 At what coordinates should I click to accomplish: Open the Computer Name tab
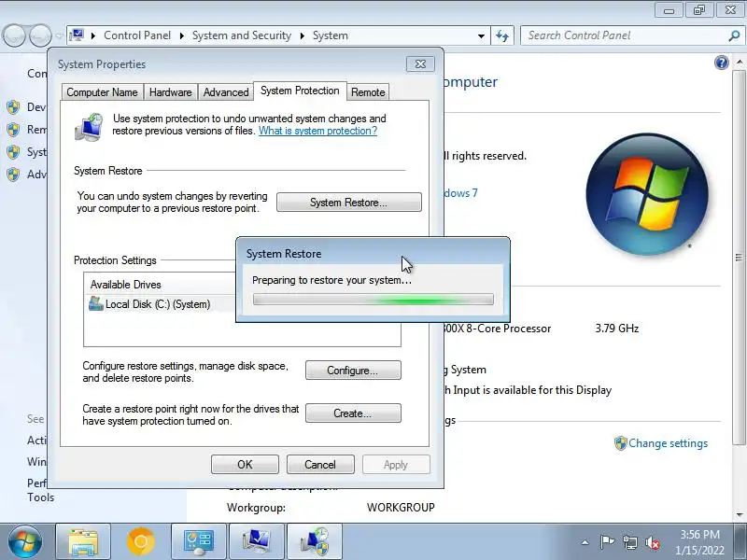tap(102, 91)
